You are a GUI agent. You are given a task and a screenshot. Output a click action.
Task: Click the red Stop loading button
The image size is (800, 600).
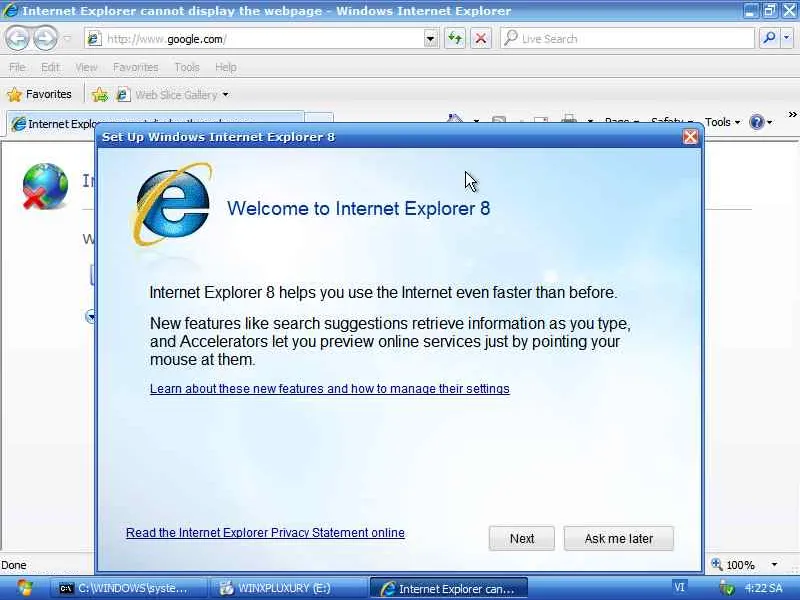click(x=480, y=39)
